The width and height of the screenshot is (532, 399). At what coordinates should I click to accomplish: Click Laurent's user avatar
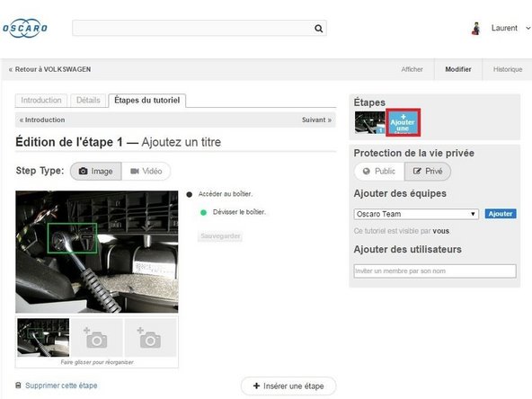point(476,29)
